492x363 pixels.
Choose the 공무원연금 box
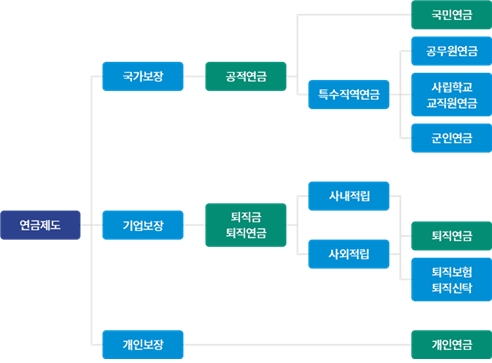452,51
